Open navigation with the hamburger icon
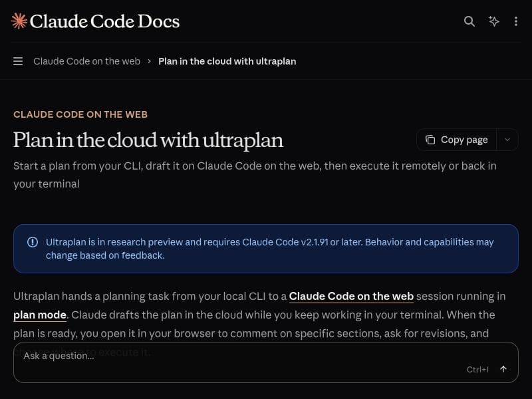Screen dimensions: 532x399 click(x=18, y=61)
